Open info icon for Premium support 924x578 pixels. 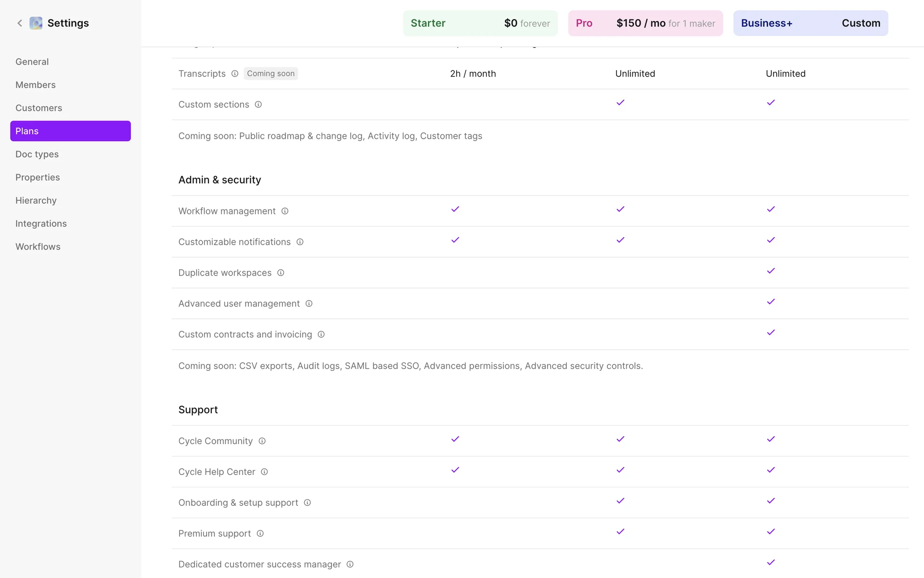260,533
